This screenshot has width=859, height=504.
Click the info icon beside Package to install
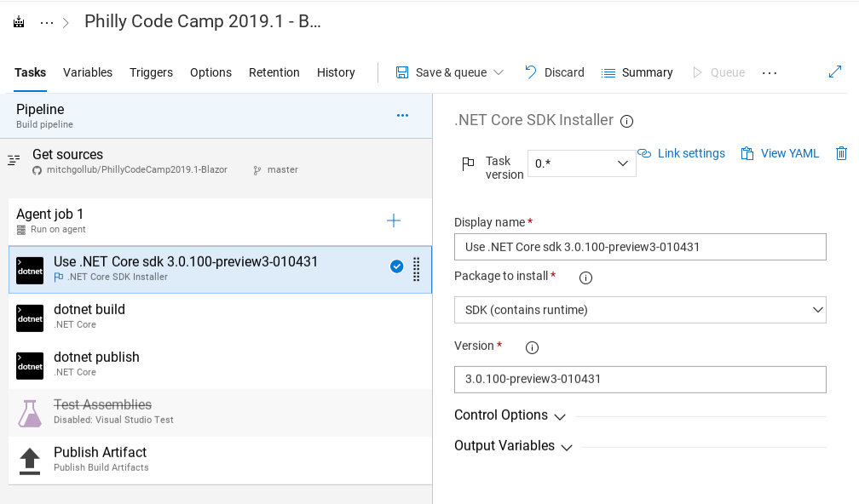click(585, 278)
